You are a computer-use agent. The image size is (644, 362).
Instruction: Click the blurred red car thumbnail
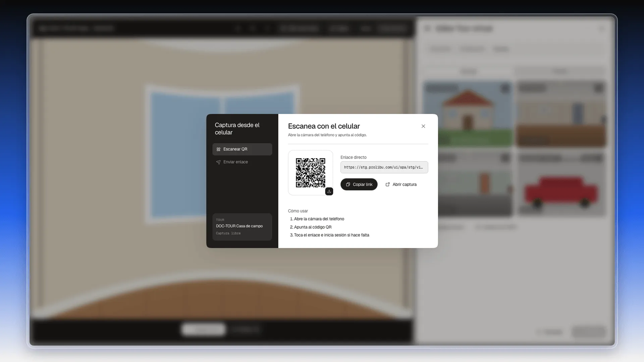(x=561, y=184)
